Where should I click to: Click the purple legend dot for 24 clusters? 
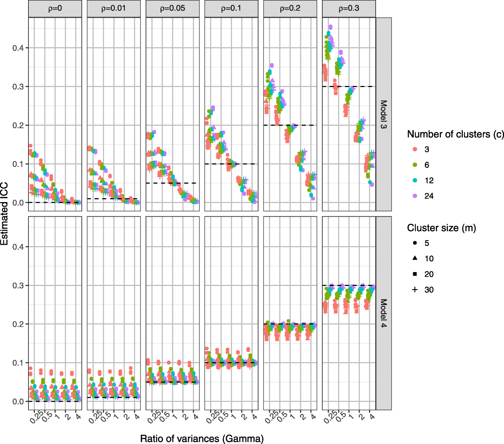coord(415,196)
